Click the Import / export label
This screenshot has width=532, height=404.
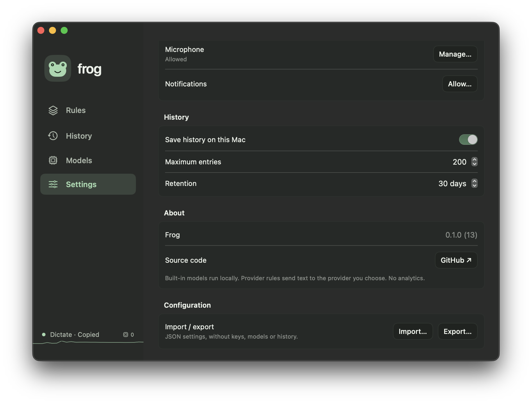[190, 327]
